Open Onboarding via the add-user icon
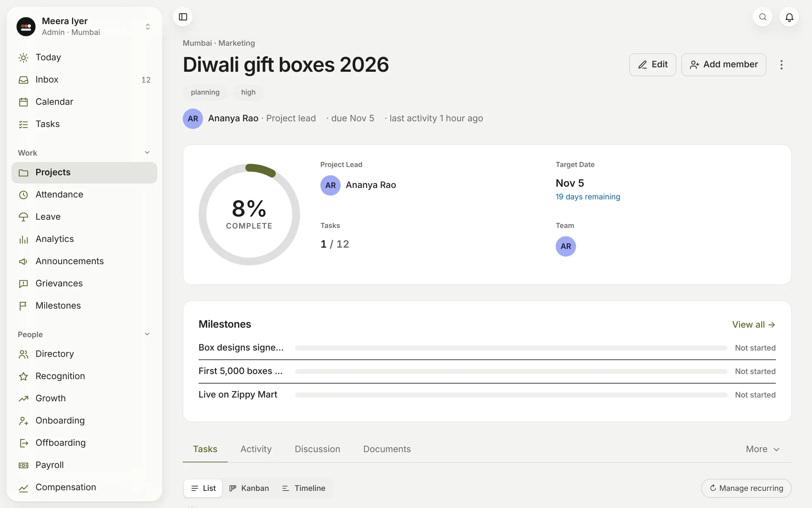812x508 pixels. click(x=23, y=421)
